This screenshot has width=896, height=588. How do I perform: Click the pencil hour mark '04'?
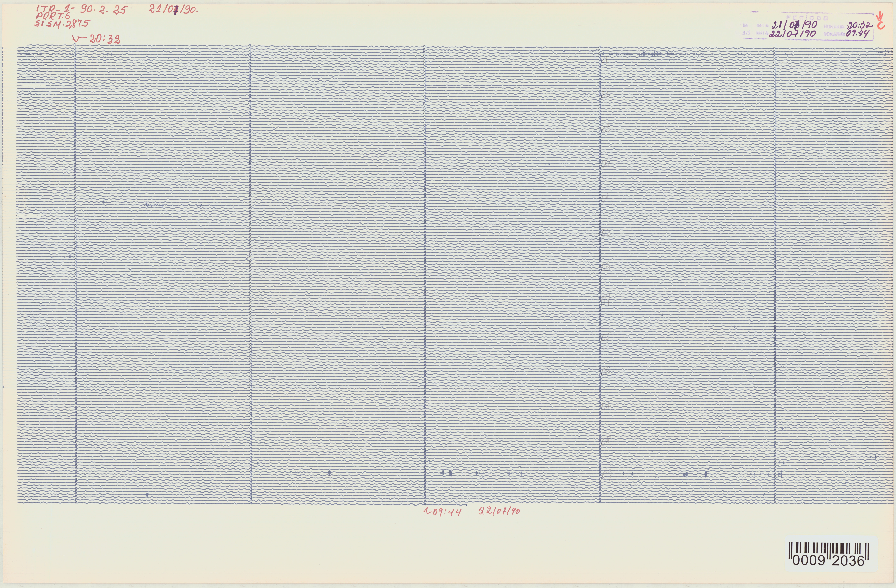point(606,300)
